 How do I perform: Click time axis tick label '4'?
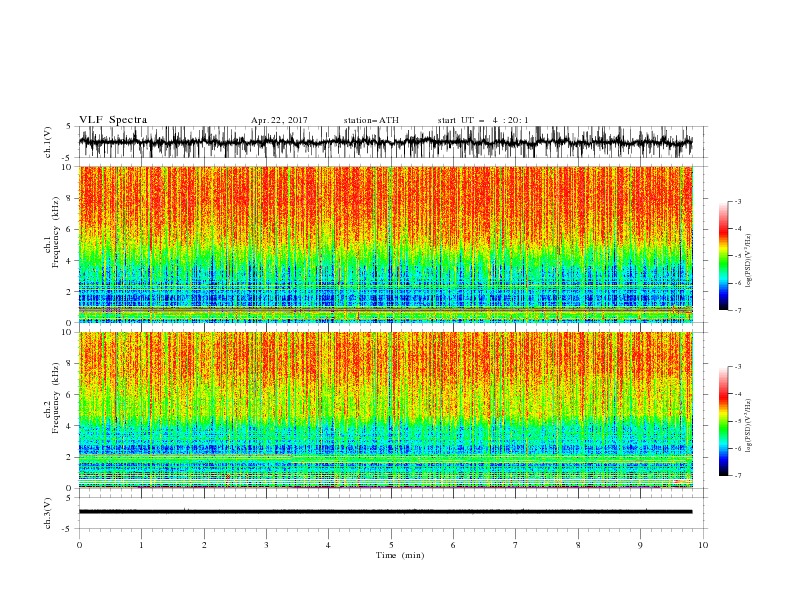328,545
